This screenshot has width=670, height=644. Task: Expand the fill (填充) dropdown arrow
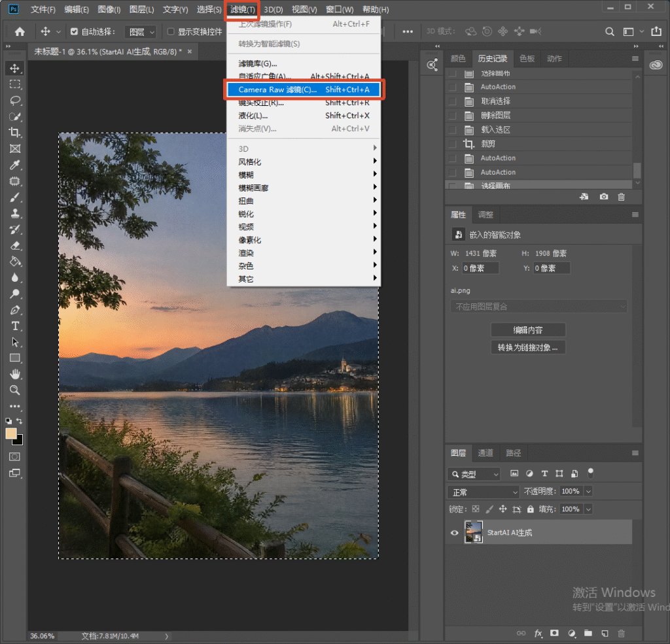(588, 509)
